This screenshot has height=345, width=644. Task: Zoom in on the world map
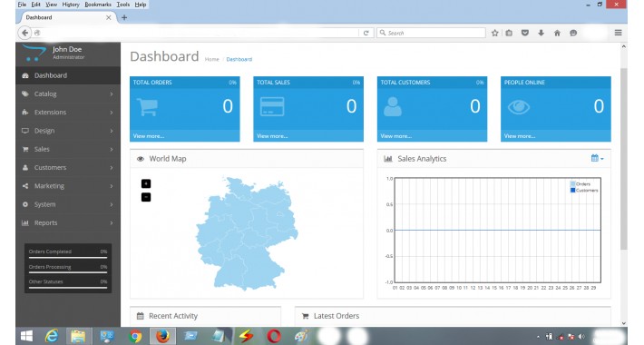(x=146, y=183)
